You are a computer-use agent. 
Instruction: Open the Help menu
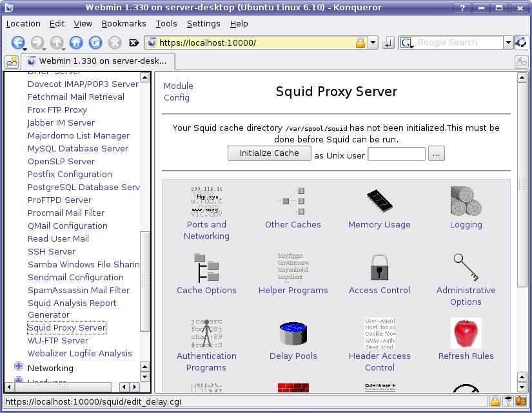tap(239, 24)
